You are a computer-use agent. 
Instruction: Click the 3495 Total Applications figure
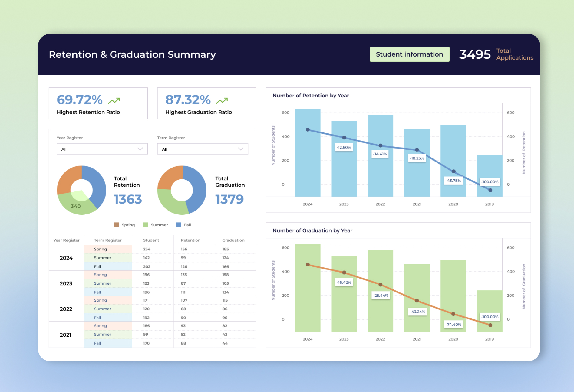(x=475, y=54)
